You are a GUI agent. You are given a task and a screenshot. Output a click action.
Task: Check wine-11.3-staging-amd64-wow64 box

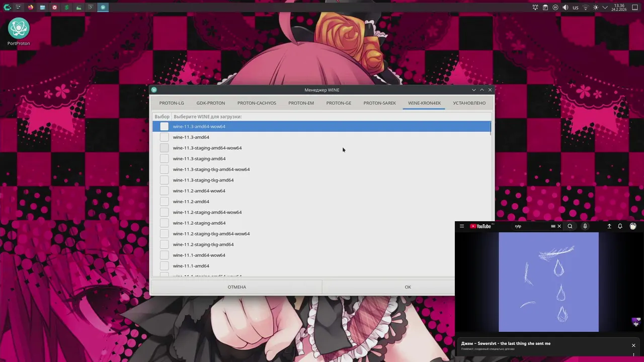(x=164, y=148)
